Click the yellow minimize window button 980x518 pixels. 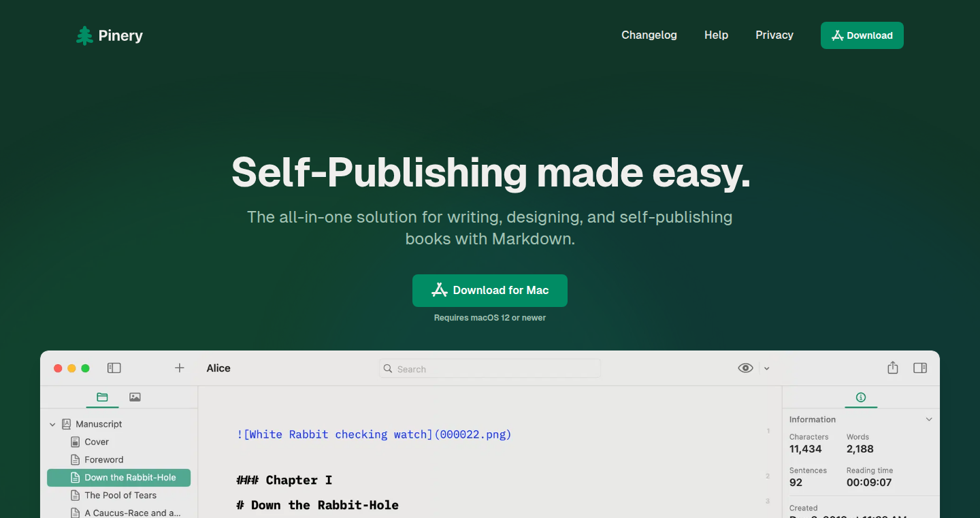71,368
